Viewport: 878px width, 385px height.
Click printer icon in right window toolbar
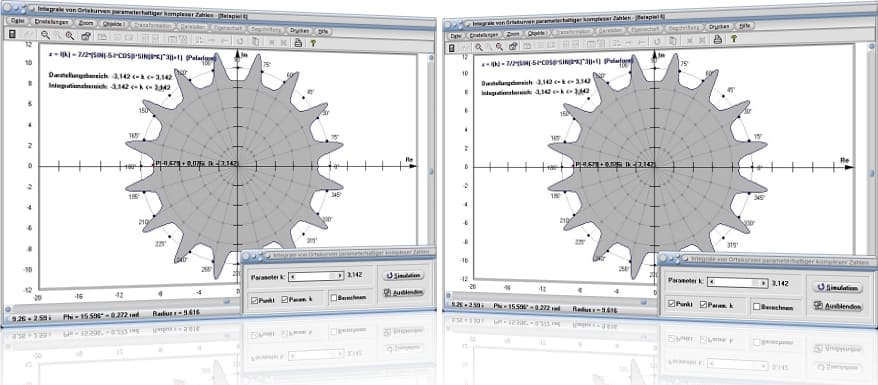point(717,39)
